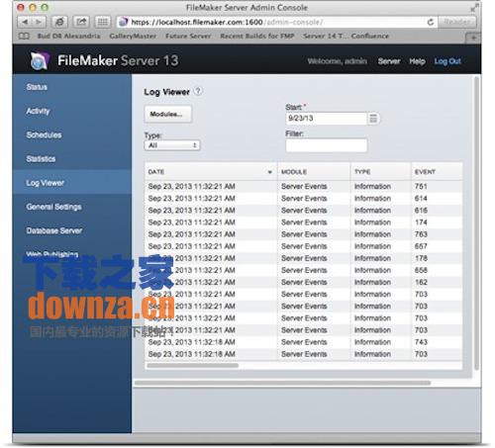Click the Server menu in header
This screenshot has width=495, height=448.
coord(389,61)
